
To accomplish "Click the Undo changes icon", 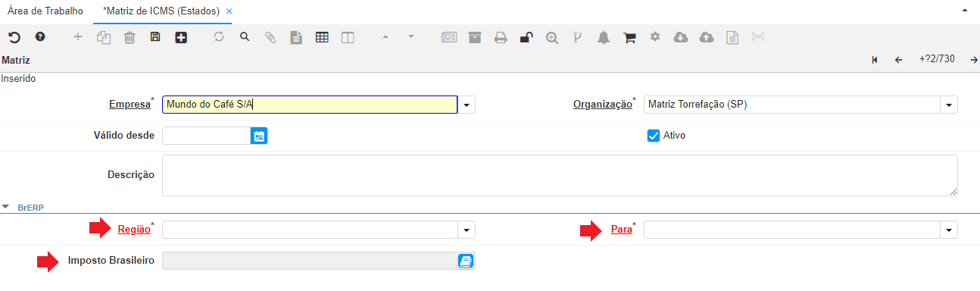I will [x=14, y=36].
